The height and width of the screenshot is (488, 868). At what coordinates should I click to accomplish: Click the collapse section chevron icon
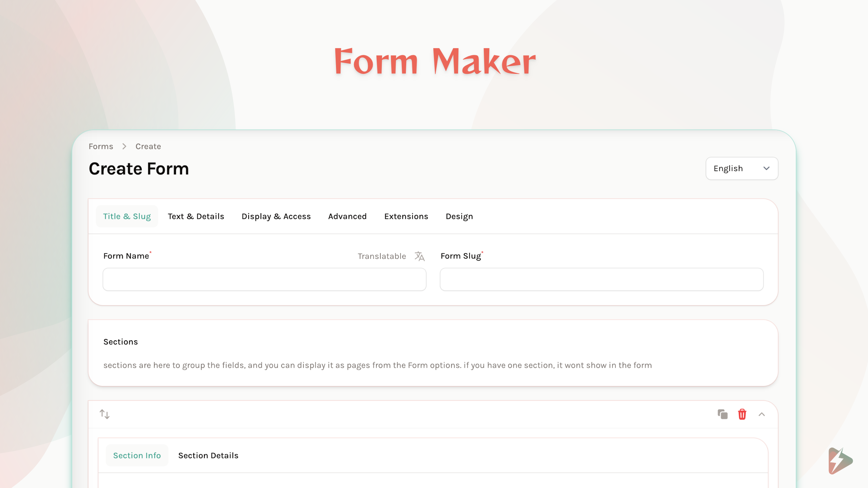[x=762, y=414]
